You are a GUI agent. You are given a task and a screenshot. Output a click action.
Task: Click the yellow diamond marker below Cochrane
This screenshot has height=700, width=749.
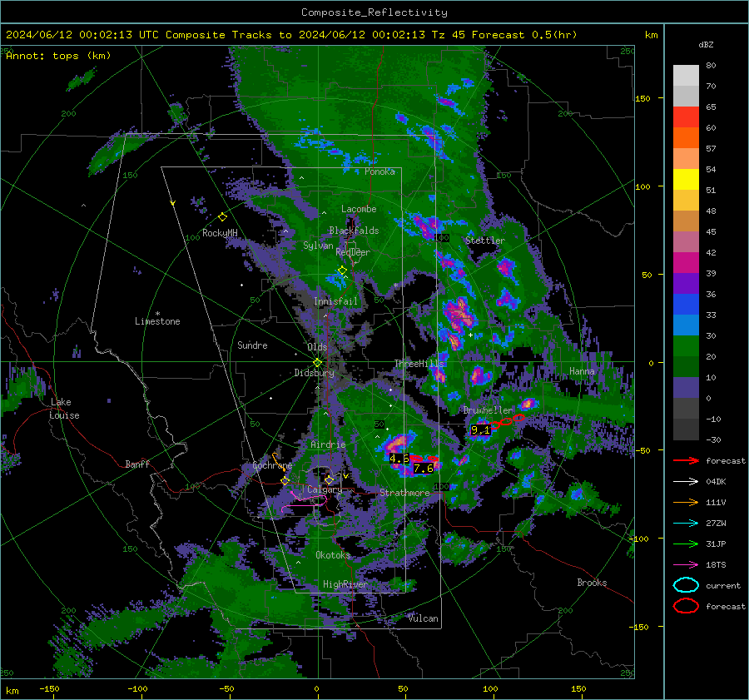[x=285, y=481]
